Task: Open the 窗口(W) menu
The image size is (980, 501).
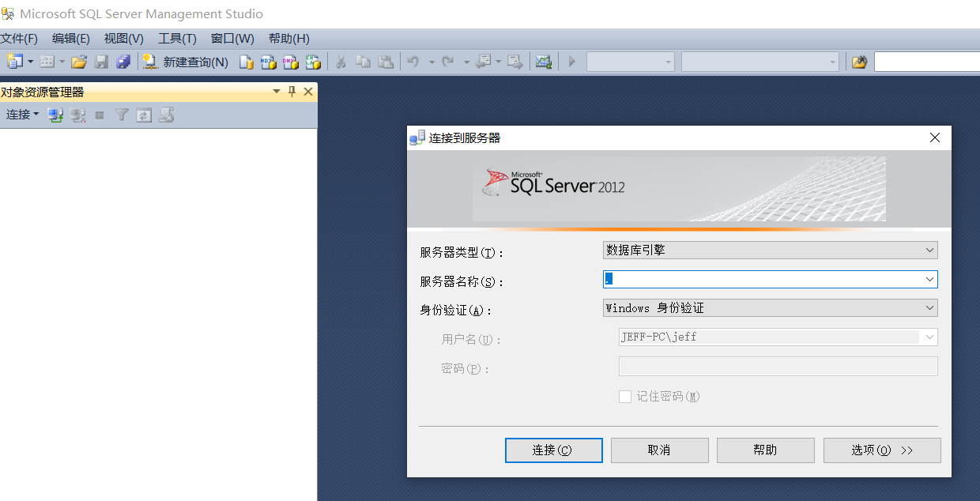Action: coord(232,39)
